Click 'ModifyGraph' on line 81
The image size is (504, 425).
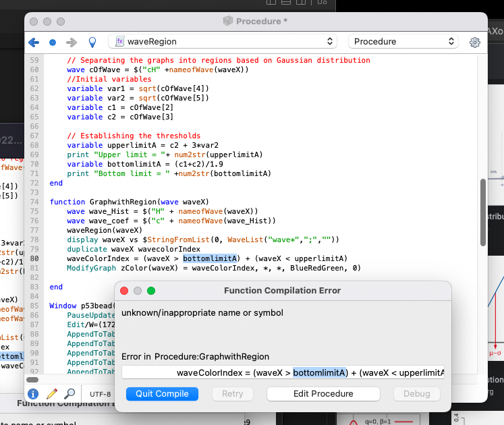coord(91,268)
